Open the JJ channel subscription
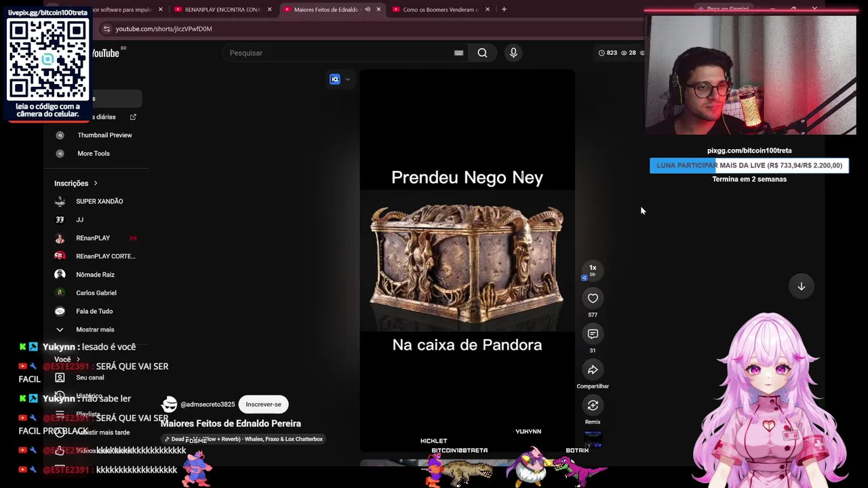The width and height of the screenshot is (868, 488). [x=79, y=220]
